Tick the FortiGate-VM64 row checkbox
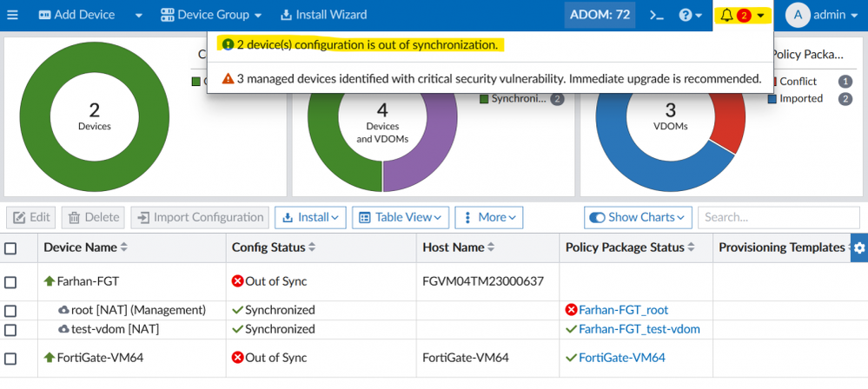The height and width of the screenshot is (389, 868). click(10, 358)
